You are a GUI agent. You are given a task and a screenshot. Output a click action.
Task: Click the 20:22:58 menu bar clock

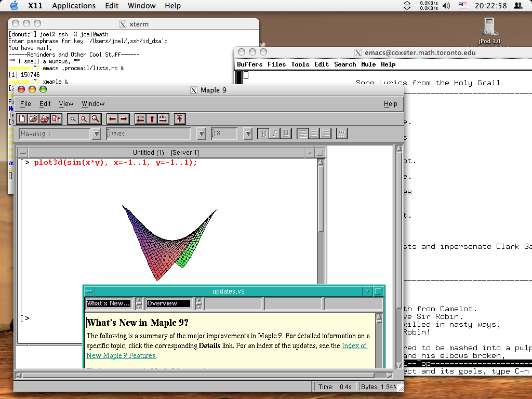click(x=490, y=6)
